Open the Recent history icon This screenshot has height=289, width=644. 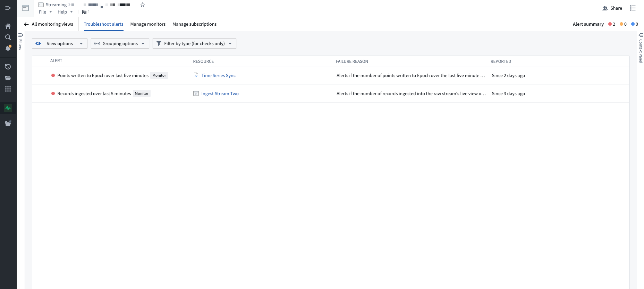[8, 67]
